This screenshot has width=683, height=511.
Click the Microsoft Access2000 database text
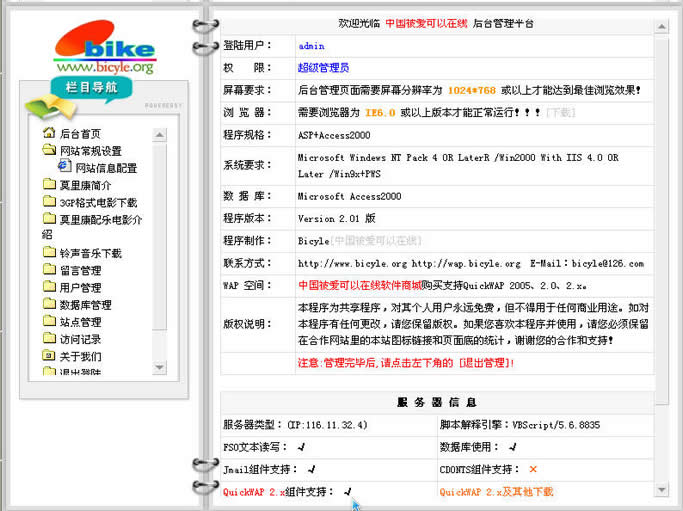tap(350, 196)
